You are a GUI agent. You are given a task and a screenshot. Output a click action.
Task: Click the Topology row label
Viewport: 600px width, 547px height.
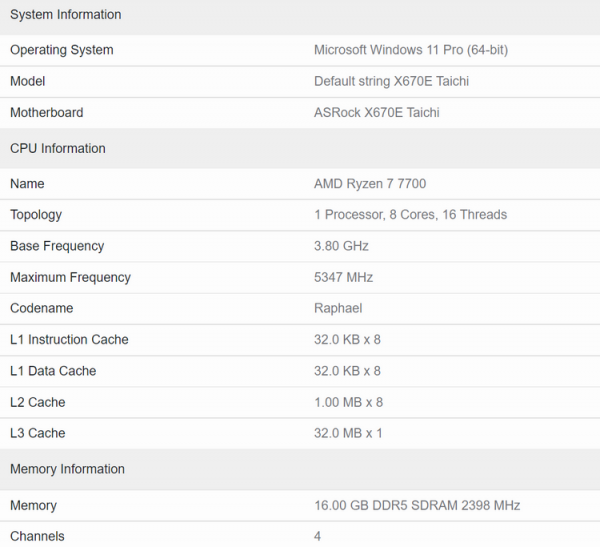click(36, 215)
